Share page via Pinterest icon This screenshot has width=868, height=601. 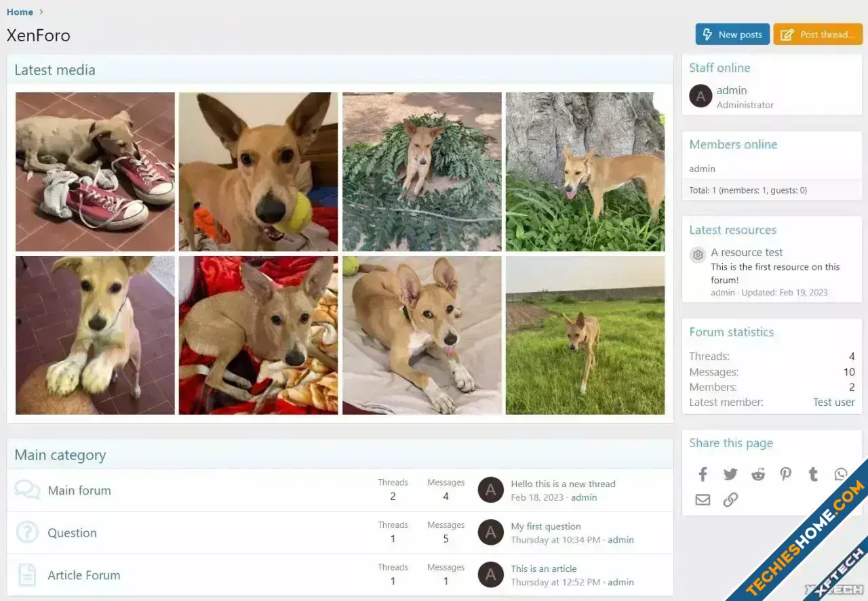(785, 474)
